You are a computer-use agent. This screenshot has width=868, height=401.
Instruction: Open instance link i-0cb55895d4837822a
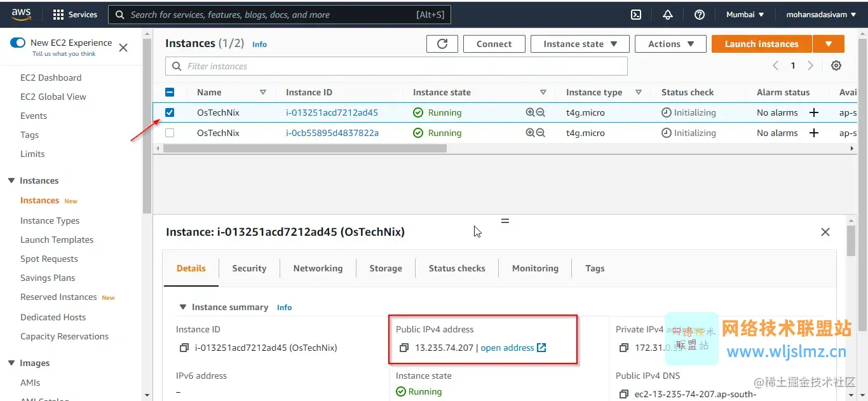point(332,133)
